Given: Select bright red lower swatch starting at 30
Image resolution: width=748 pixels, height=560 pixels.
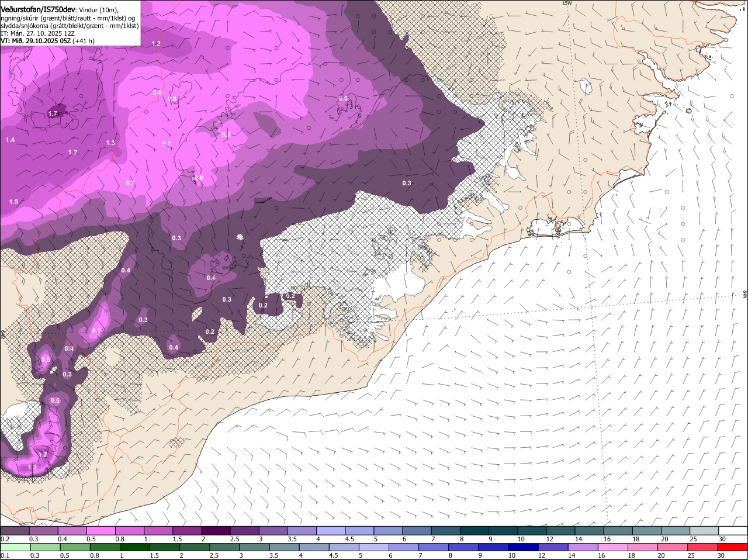Looking at the screenshot, I should tap(733, 548).
